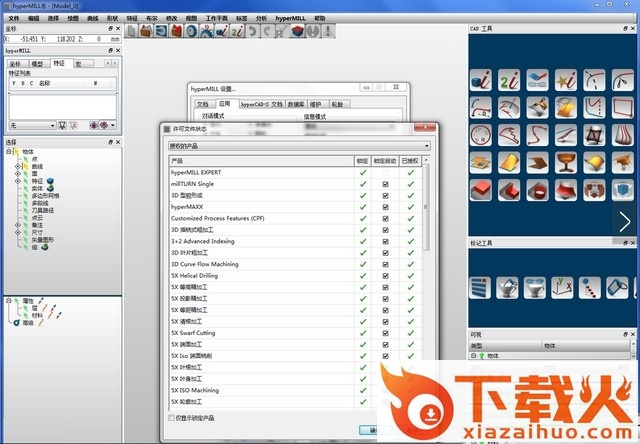Expand the 尺寸 tree node
Screen dimensions: 640x444
click(x=18, y=232)
